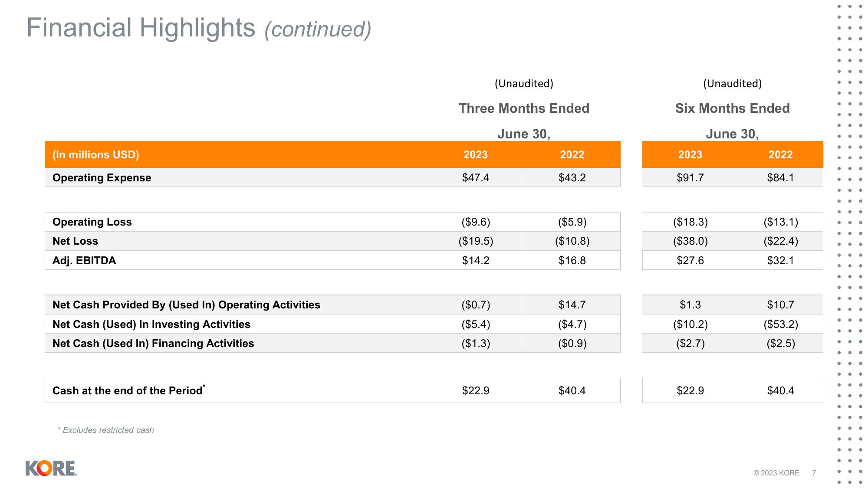868x488 pixels.
Task: Click the "($0.7)" operating activities value
Action: pos(476,305)
